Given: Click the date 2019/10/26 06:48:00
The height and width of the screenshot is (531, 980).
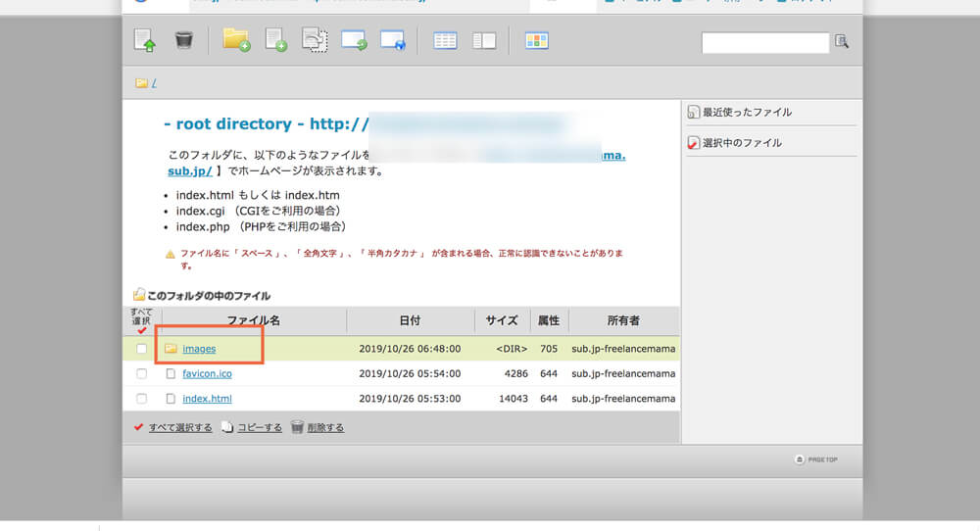Looking at the screenshot, I should pos(410,349).
